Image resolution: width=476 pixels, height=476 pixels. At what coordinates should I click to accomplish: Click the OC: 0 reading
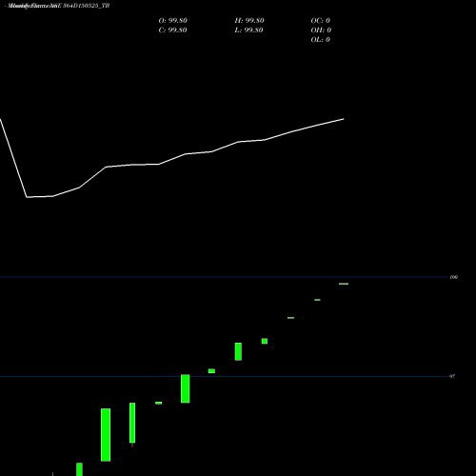tap(320, 21)
